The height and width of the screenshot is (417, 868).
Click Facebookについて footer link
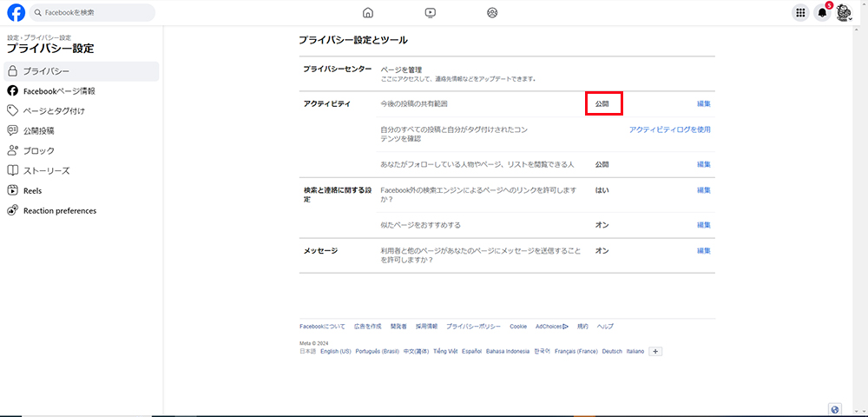pos(322,327)
